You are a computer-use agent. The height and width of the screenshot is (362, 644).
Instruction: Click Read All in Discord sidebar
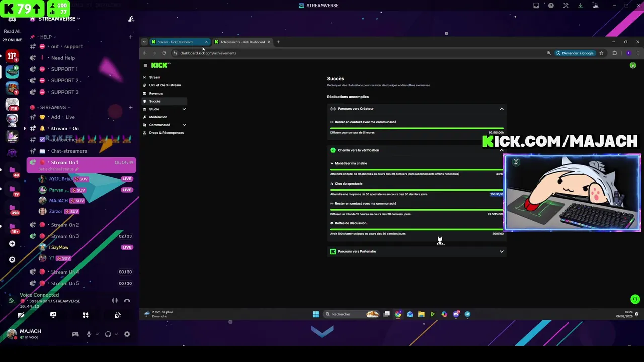point(12,31)
